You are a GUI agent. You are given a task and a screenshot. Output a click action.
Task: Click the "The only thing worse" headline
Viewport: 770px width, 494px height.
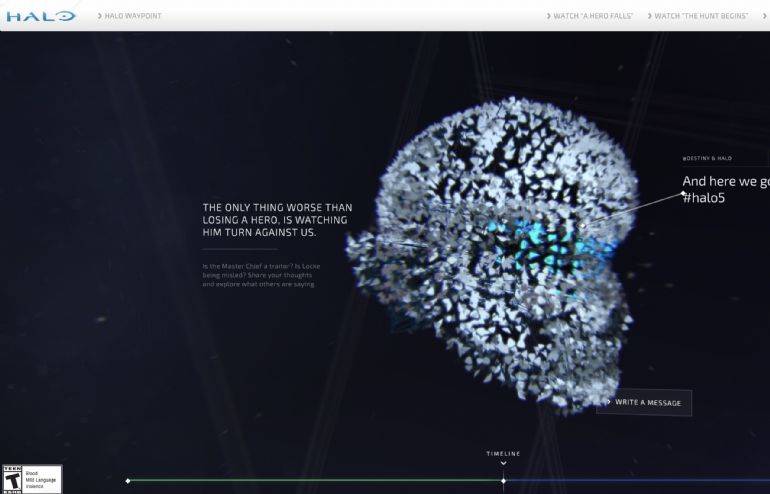(277, 220)
